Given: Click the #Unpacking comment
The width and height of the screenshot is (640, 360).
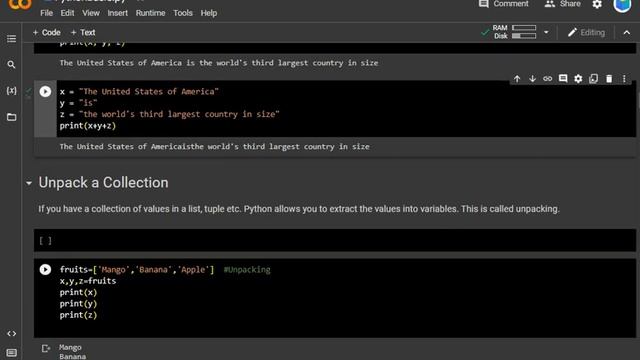Looking at the screenshot, I should 247,269.
